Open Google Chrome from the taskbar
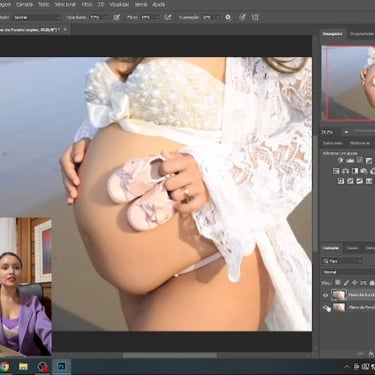Screen dimensions: 375x375 4,367
